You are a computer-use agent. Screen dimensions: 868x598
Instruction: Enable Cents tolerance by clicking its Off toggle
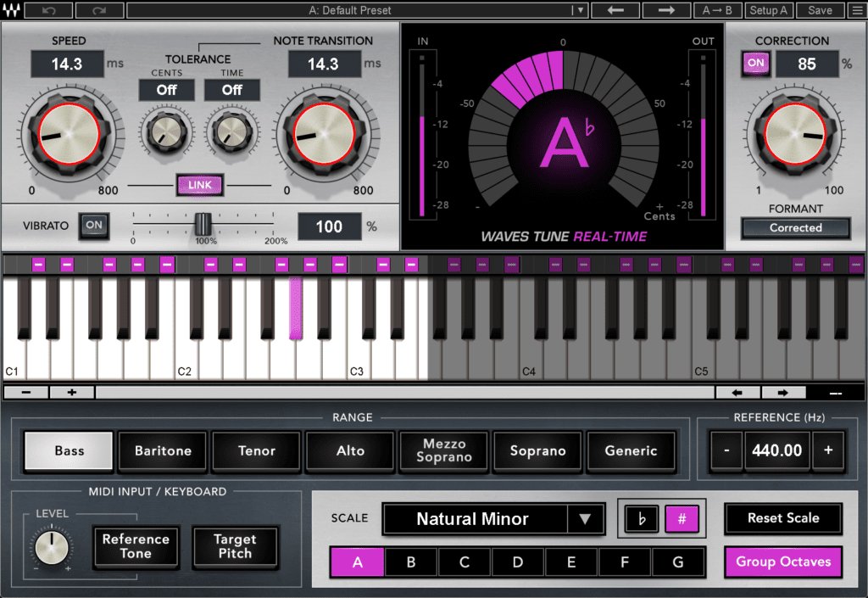point(166,90)
